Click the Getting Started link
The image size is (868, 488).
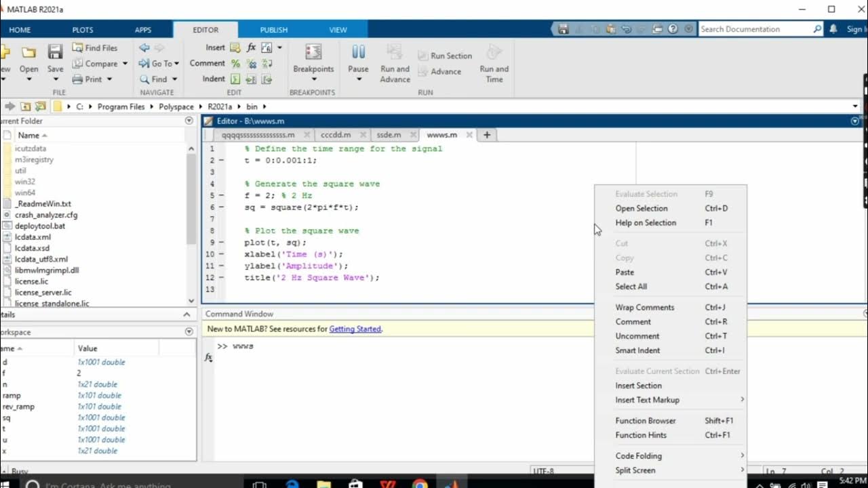point(355,329)
